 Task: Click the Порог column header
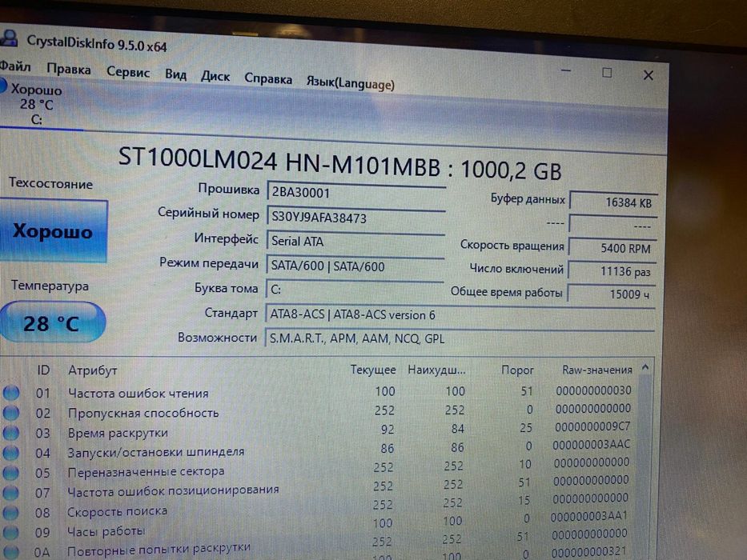tap(517, 370)
